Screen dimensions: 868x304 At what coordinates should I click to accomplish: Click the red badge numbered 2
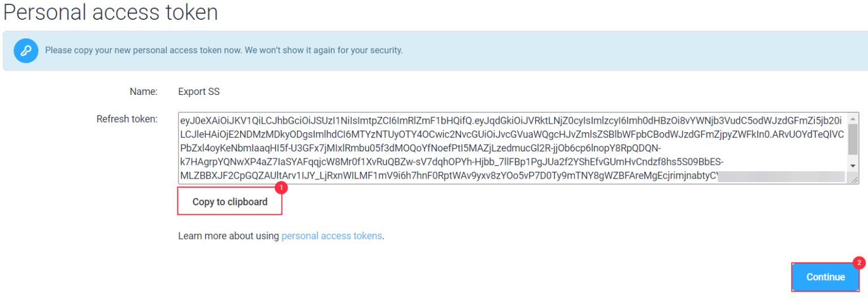[858, 263]
